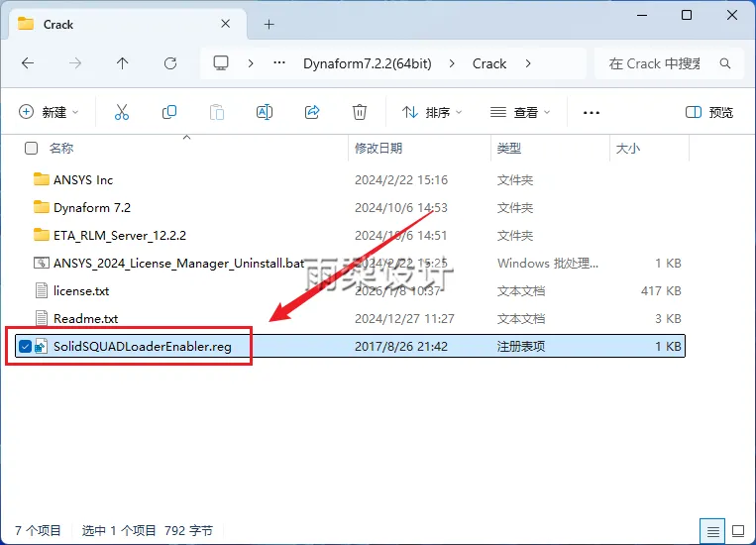Select the ANSYS Inc folder name
The image size is (756, 545).
click(83, 180)
